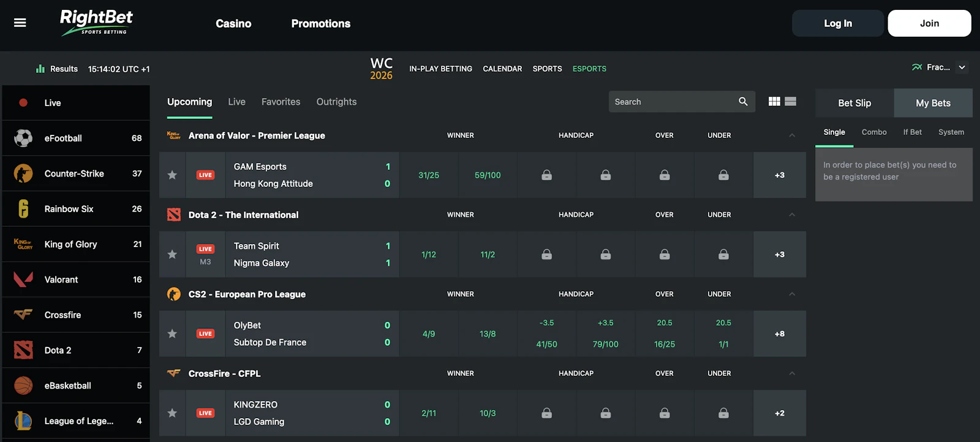Open the My Bets tab
This screenshot has width=980, height=442.
tap(933, 103)
